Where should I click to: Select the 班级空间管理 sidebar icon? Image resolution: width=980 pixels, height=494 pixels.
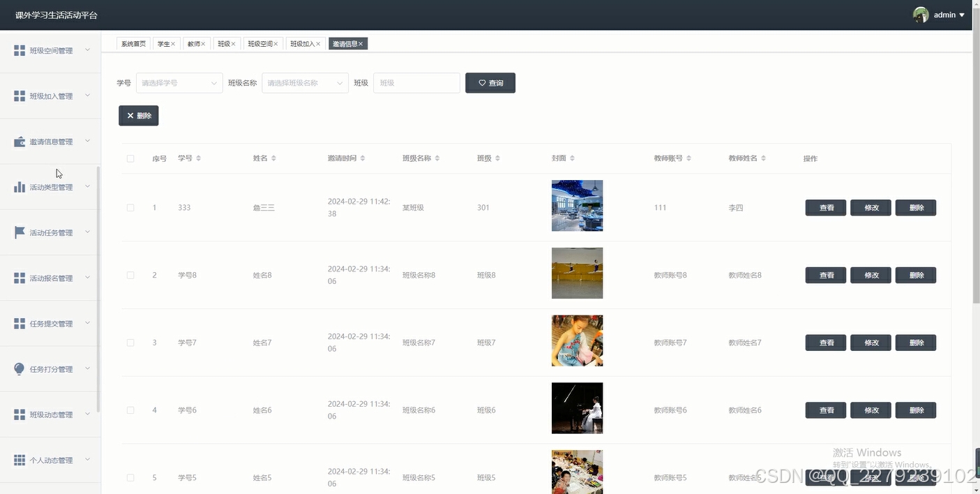pos(19,50)
